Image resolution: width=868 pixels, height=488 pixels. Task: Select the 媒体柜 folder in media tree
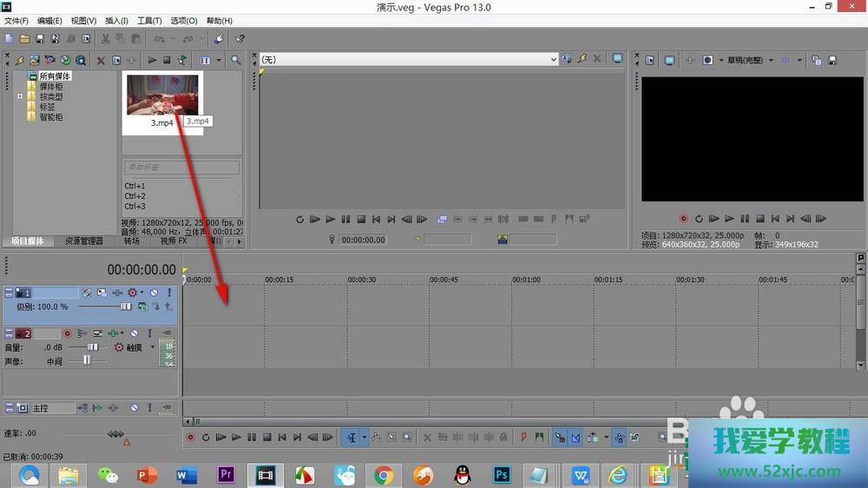coord(50,87)
